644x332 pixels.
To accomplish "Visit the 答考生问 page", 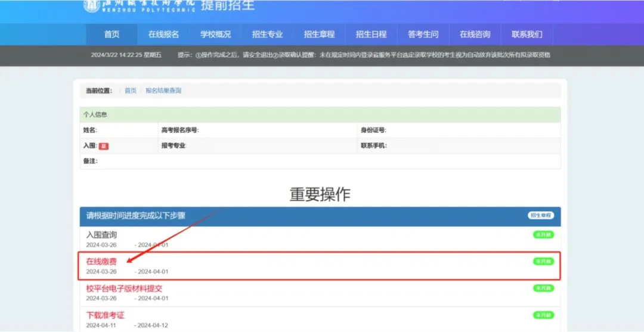I will pos(423,35).
